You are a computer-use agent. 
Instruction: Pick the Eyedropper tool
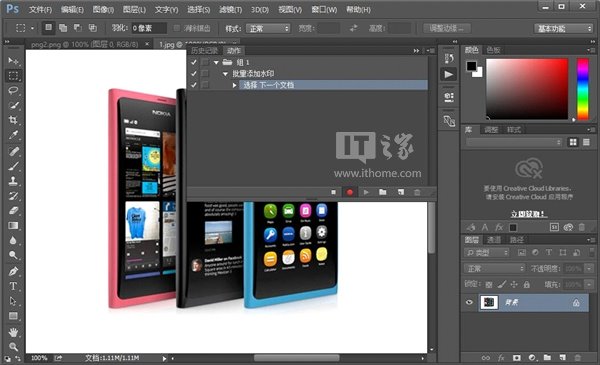(13, 135)
